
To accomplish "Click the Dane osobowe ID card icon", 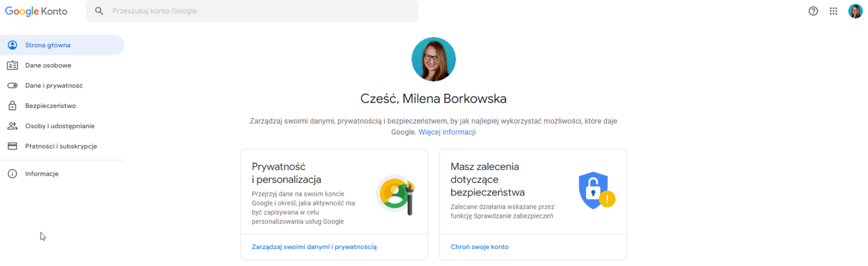I will point(12,66).
